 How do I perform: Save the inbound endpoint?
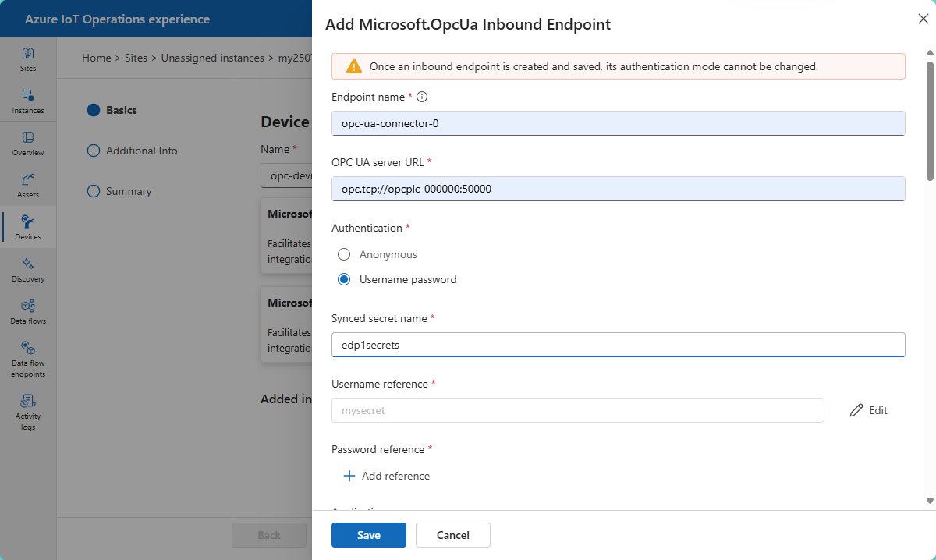pyautogui.click(x=369, y=535)
